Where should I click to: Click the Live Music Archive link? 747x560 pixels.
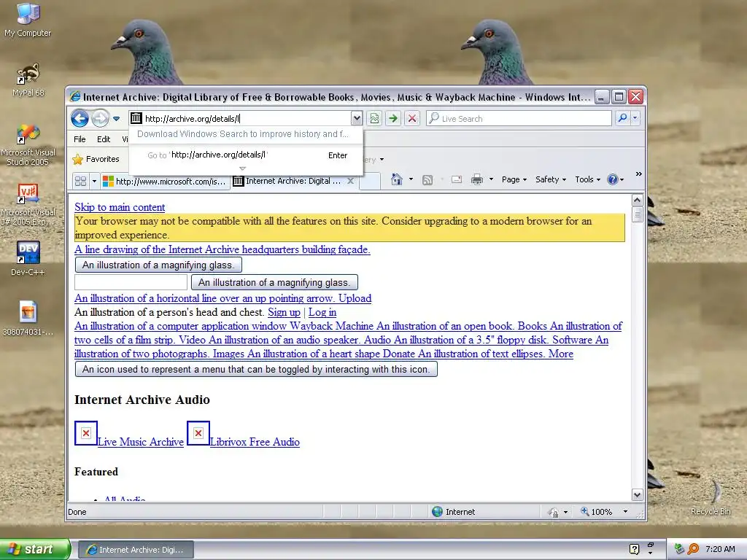click(x=141, y=442)
